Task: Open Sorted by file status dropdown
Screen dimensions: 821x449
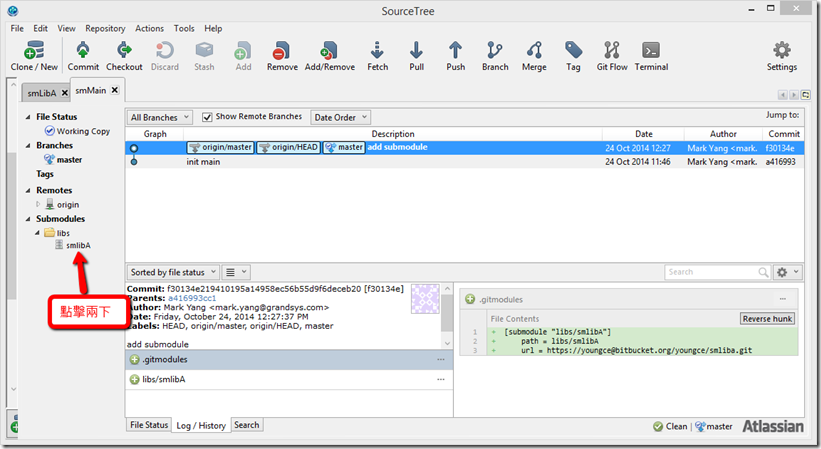Action: click(x=173, y=272)
